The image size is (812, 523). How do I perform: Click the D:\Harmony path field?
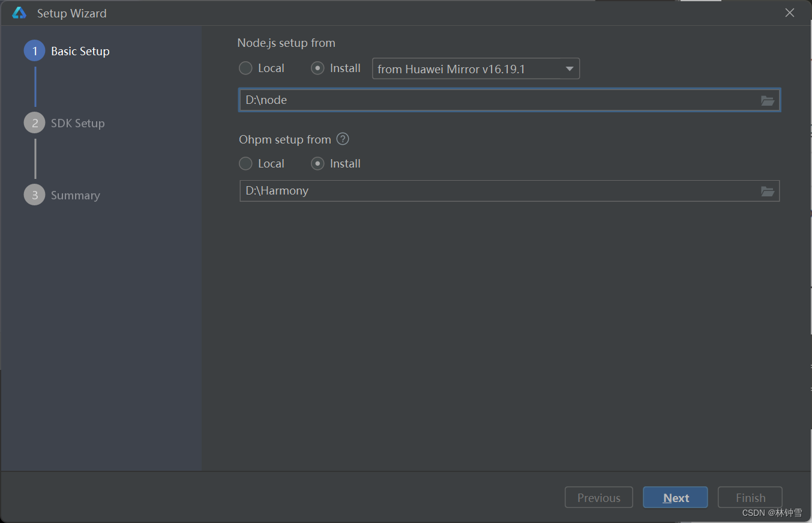(510, 191)
